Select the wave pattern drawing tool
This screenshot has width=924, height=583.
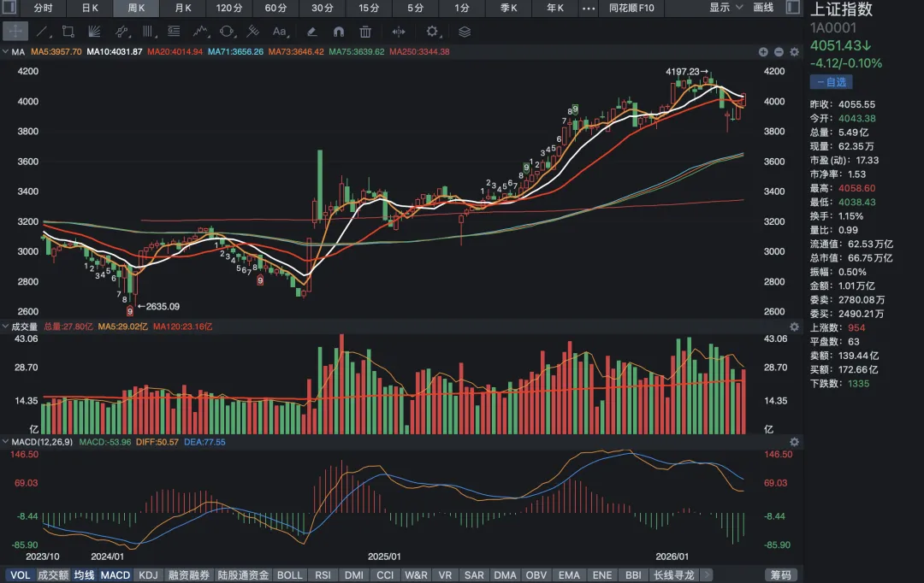point(201,32)
